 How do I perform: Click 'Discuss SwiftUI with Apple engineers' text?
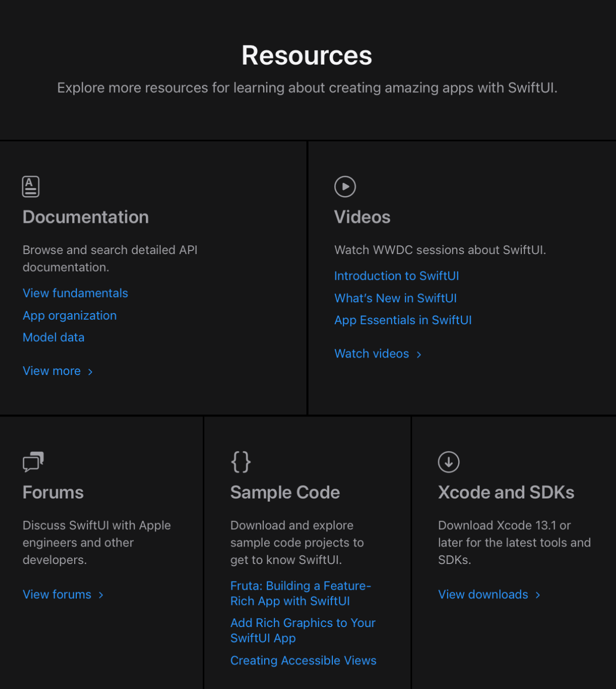(97, 542)
